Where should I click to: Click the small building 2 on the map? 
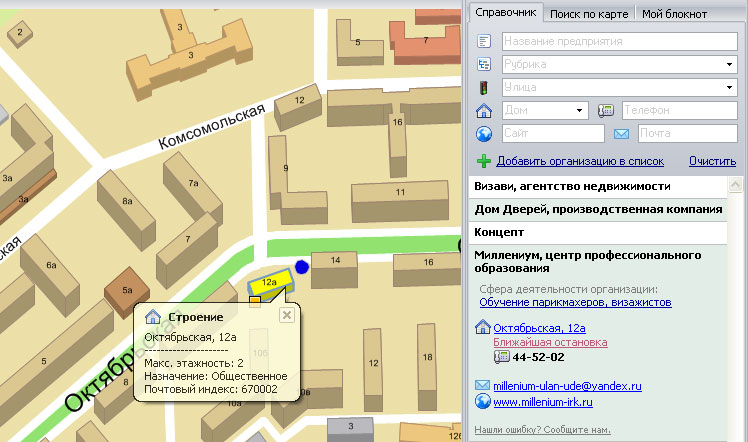tap(20, 33)
